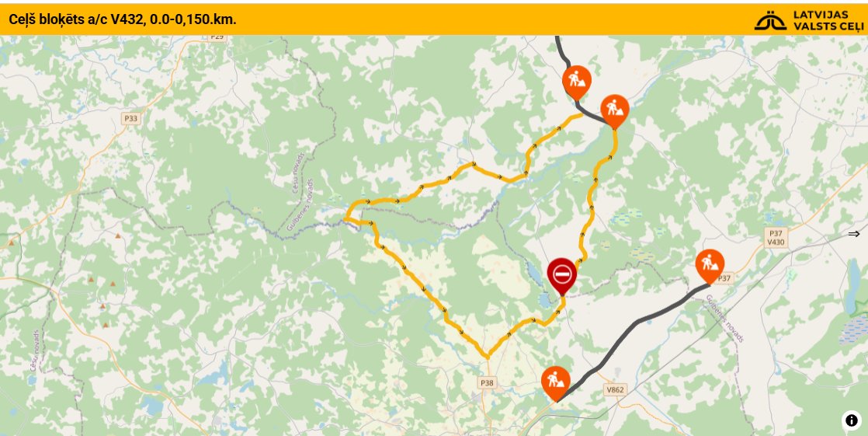The width and height of the screenshot is (868, 436).
Task: Click the P33 road label
Action: (x=130, y=119)
